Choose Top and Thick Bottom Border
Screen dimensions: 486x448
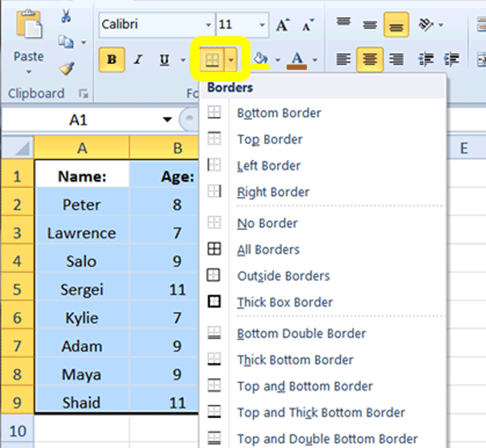(322, 412)
